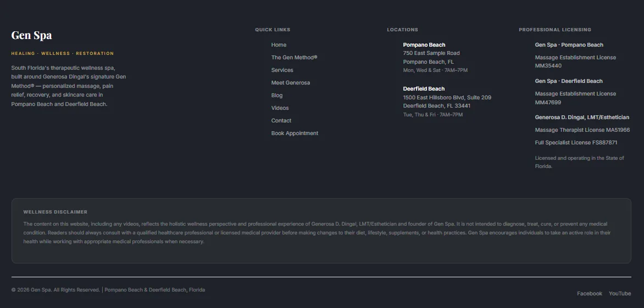Click the South Florida's therapeutic wellness spa description
Image resolution: width=644 pixels, height=308 pixels.
pyautogui.click(x=69, y=86)
